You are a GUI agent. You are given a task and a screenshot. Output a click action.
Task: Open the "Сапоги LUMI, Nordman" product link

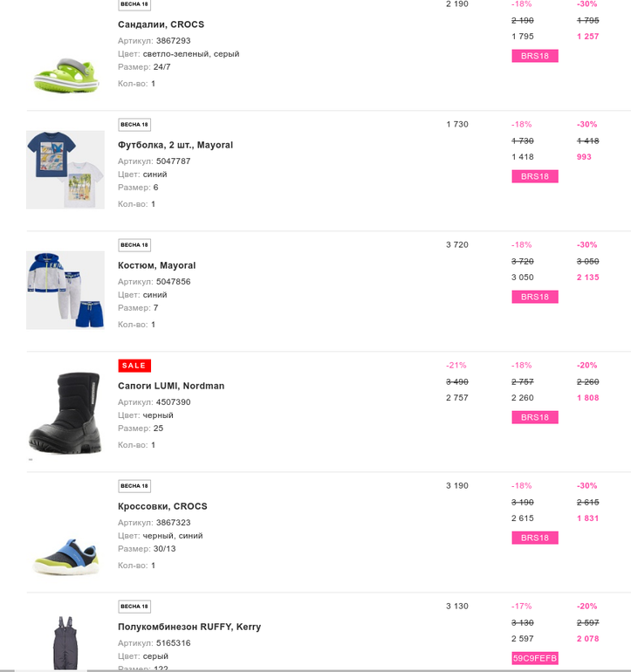click(x=171, y=386)
